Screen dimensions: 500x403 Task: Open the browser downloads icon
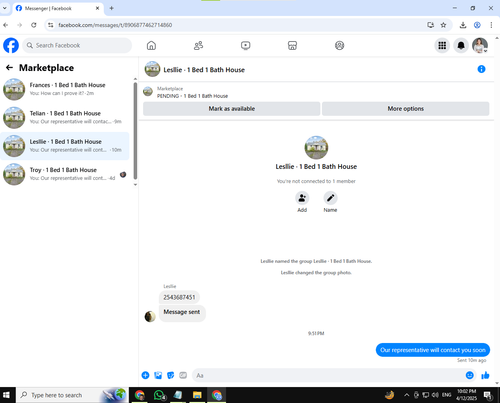463,25
